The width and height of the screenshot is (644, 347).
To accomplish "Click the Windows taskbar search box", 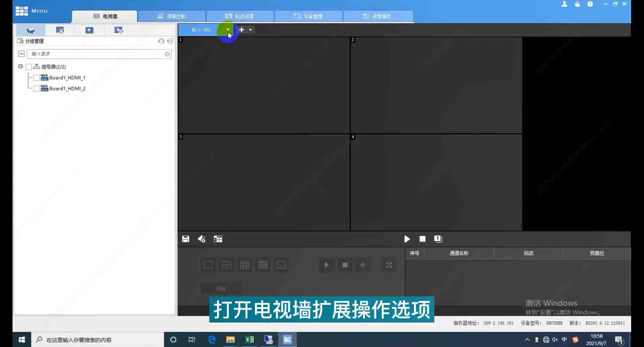I will (x=98, y=339).
